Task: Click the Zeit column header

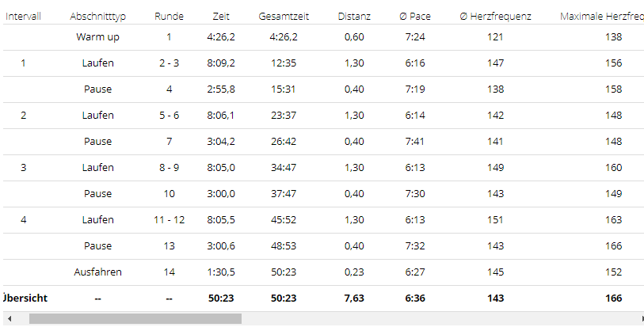Action: 222,16
